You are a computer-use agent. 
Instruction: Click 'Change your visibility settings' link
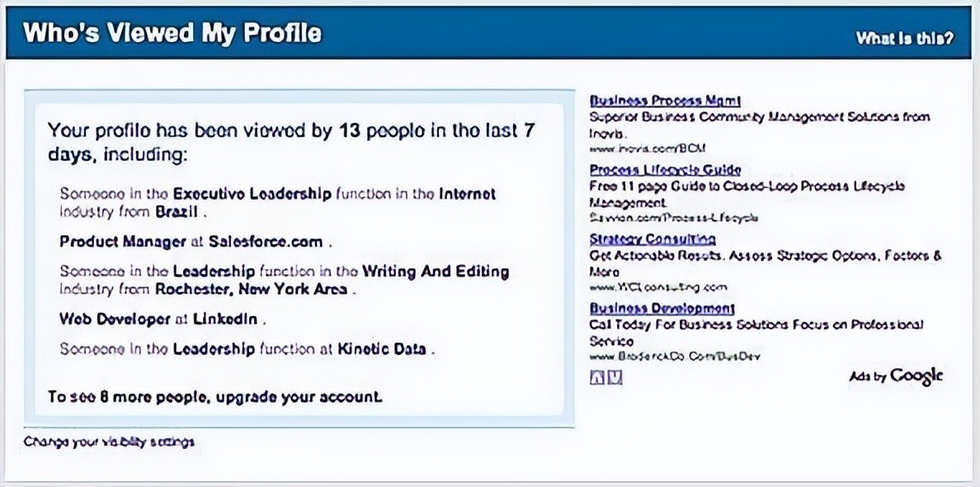109,442
